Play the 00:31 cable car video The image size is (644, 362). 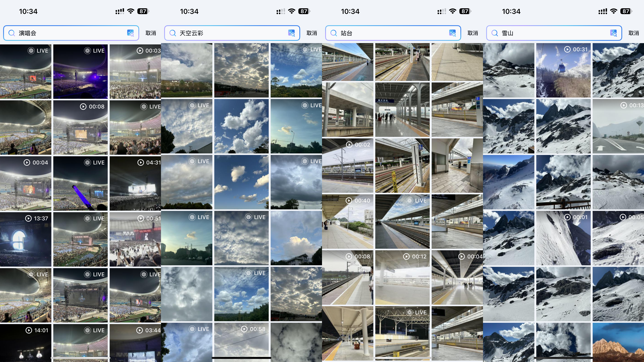(563, 70)
